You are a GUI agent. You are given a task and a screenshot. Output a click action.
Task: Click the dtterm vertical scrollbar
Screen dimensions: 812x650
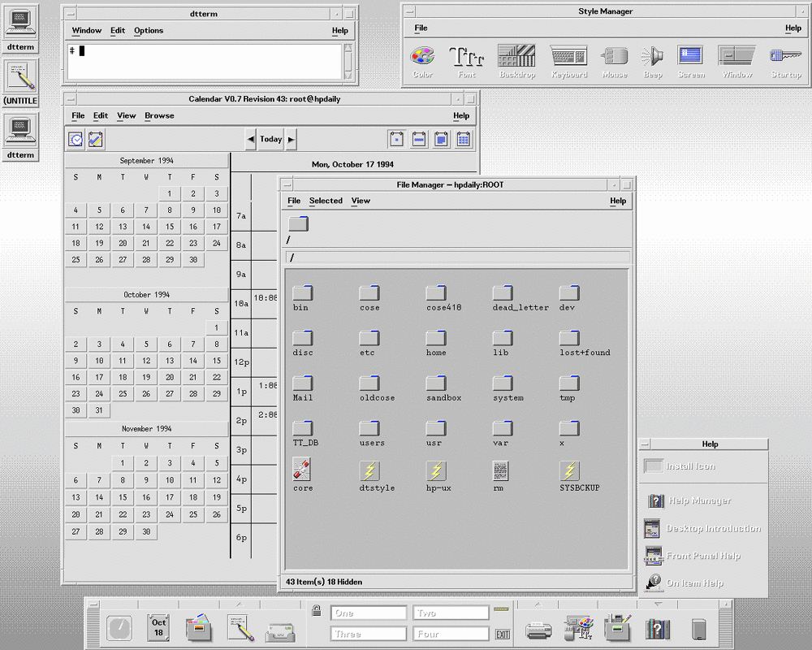pos(348,62)
